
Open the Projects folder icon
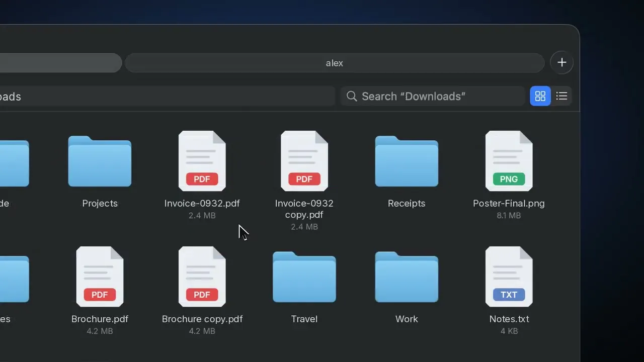pyautogui.click(x=100, y=161)
